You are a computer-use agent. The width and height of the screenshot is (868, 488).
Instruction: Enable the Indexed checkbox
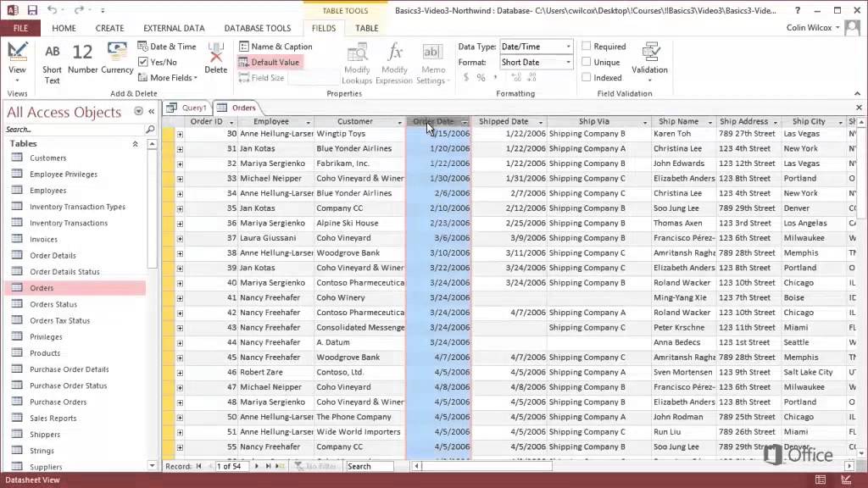coord(587,77)
